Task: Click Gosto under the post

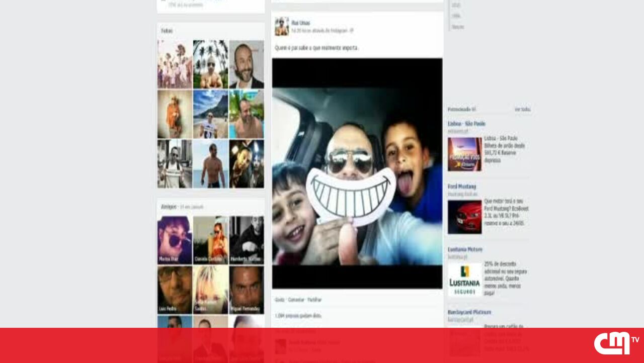Action: 280,300
